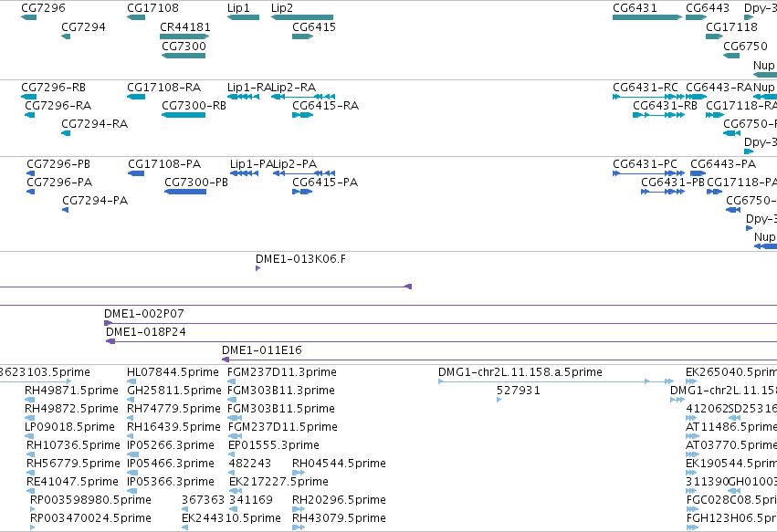Select EST HL07844.5prime

(131, 381)
